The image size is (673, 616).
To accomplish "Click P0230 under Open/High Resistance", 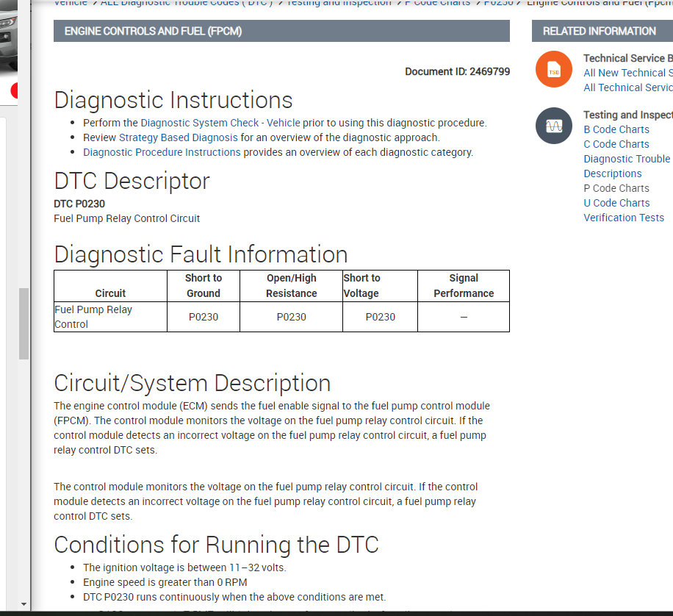I will [x=292, y=317].
